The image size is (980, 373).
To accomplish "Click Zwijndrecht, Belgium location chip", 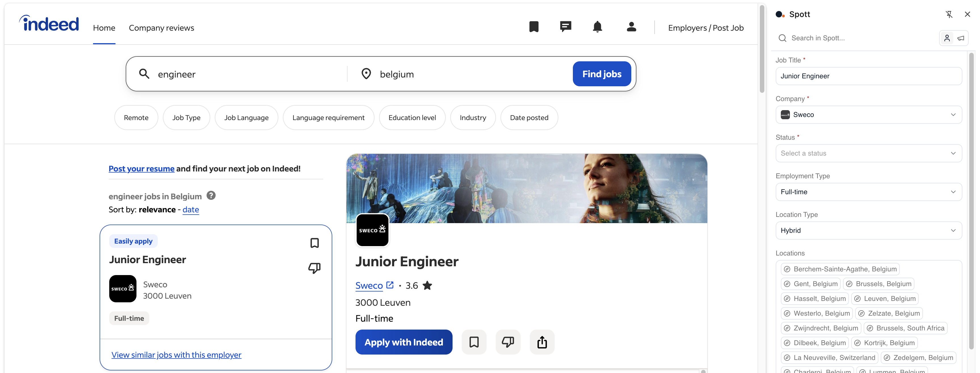I will pos(821,328).
